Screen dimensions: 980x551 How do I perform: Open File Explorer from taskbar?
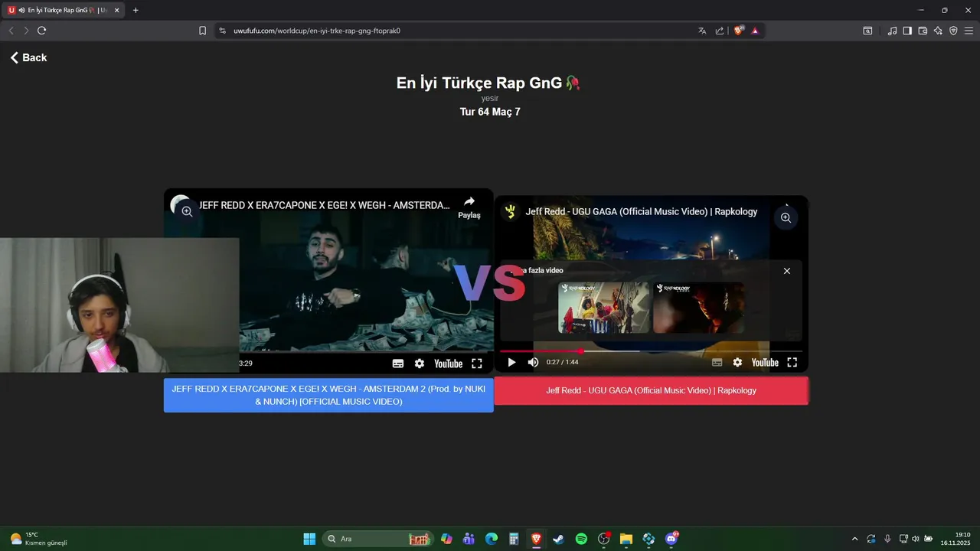coord(626,539)
